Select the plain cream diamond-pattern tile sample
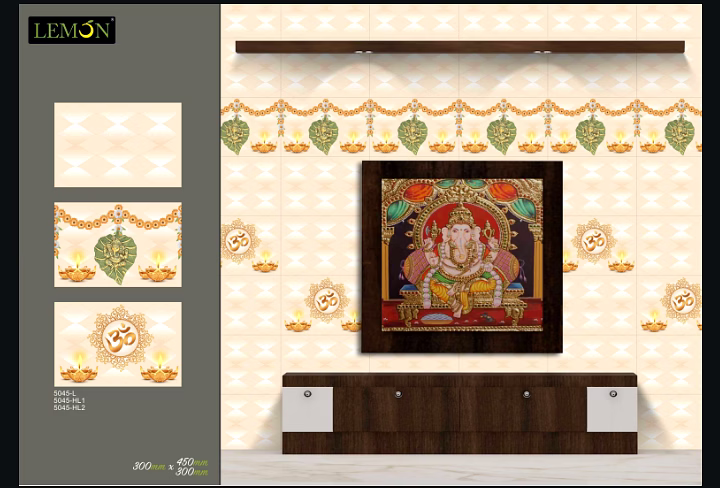 click(118, 145)
